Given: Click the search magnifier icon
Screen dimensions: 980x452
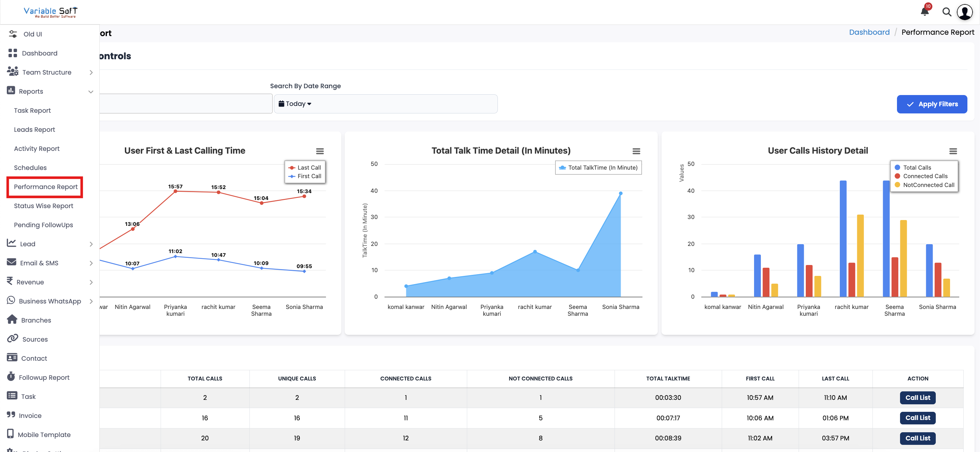Looking at the screenshot, I should click(947, 12).
